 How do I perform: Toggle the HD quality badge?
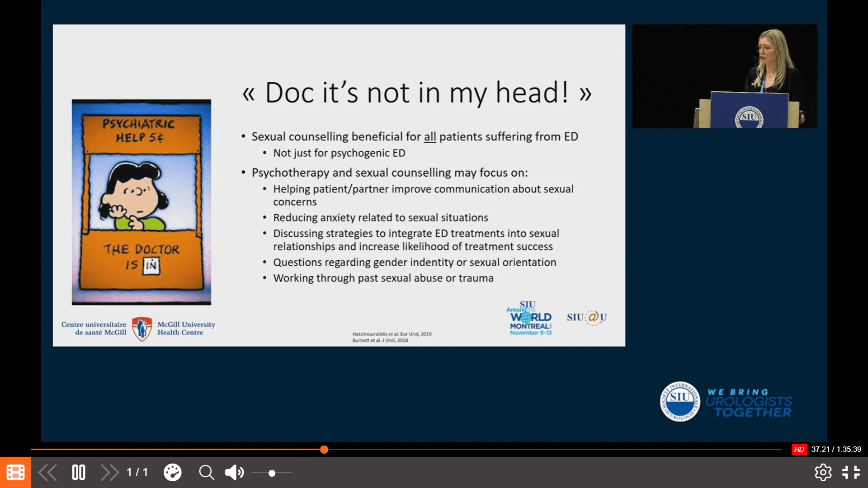pos(799,449)
